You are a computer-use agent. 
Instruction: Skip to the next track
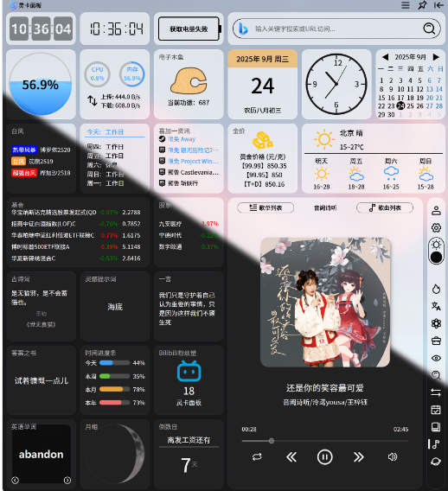pos(358,457)
